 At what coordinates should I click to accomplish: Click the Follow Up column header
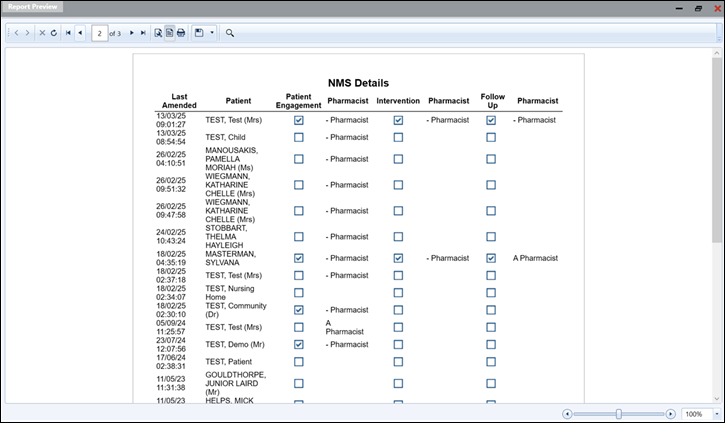point(492,101)
